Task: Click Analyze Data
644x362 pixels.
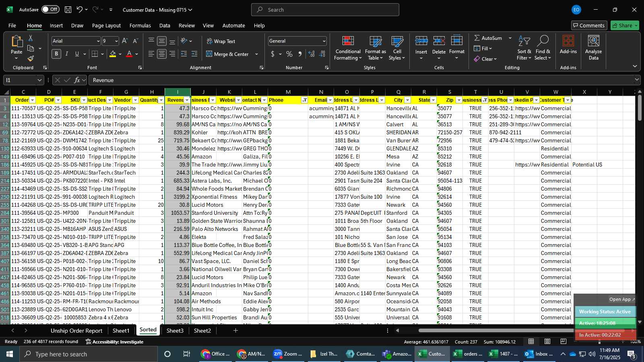Action: (593, 48)
